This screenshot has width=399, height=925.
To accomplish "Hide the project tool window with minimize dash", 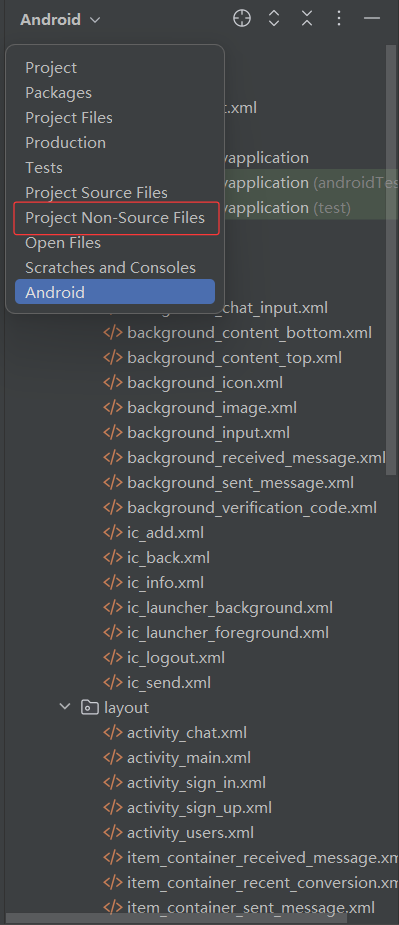I will tap(371, 19).
